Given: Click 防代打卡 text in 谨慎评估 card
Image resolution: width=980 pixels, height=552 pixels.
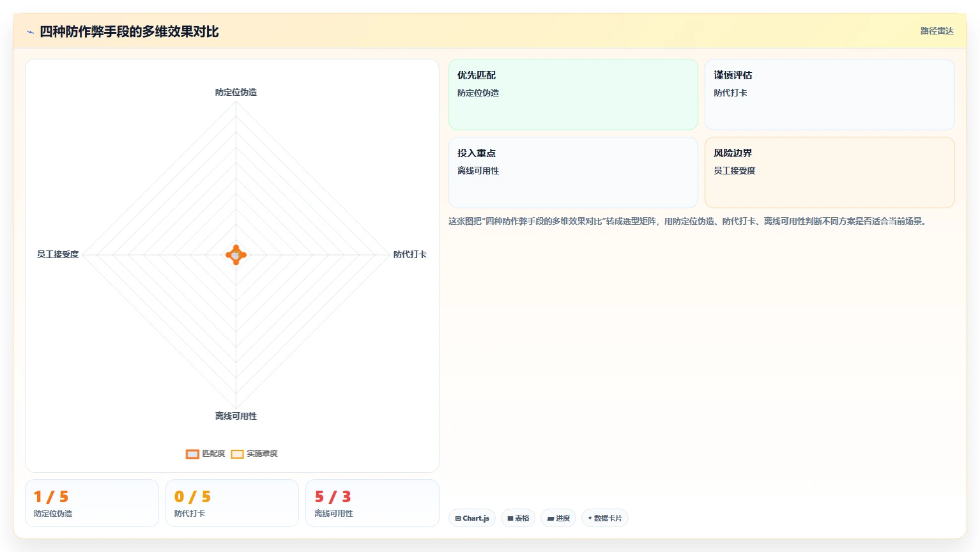Looking at the screenshot, I should pyautogui.click(x=730, y=93).
